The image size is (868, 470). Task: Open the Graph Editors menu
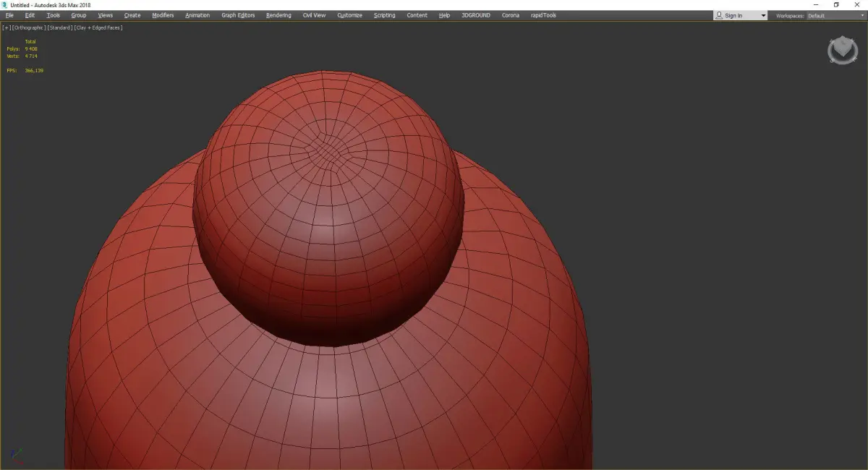point(238,15)
